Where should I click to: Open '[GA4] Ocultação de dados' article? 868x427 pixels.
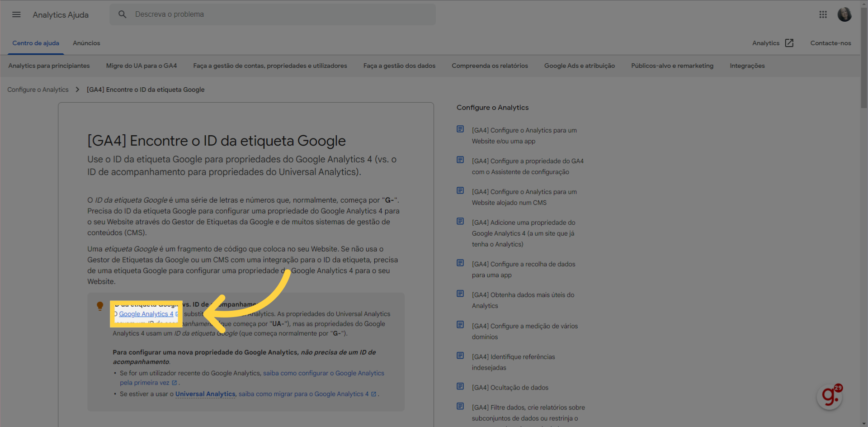point(510,388)
